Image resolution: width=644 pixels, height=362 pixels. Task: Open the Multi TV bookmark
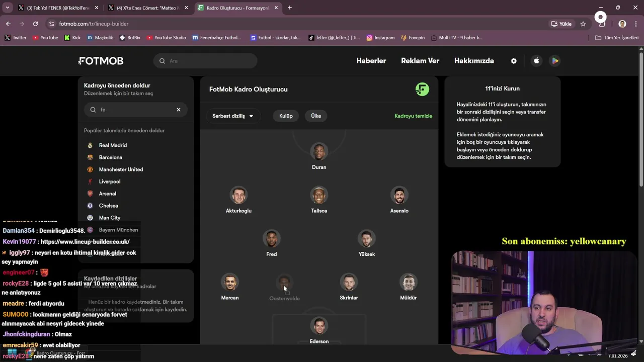click(456, 38)
